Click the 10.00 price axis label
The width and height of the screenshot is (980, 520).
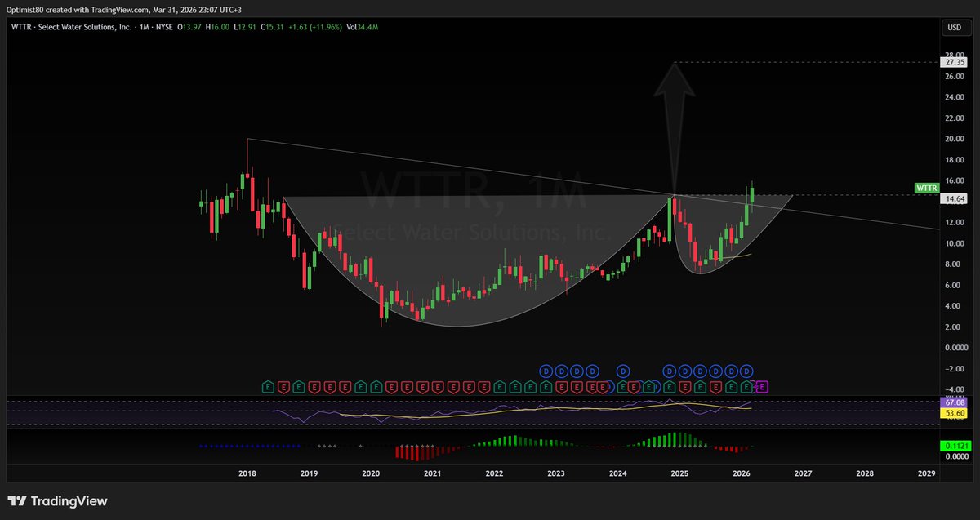(955, 243)
